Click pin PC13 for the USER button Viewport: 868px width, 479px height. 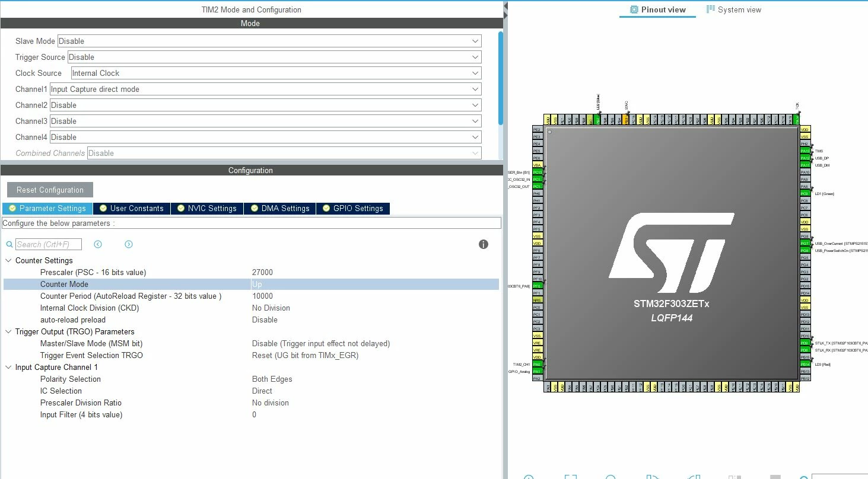pyautogui.click(x=537, y=172)
